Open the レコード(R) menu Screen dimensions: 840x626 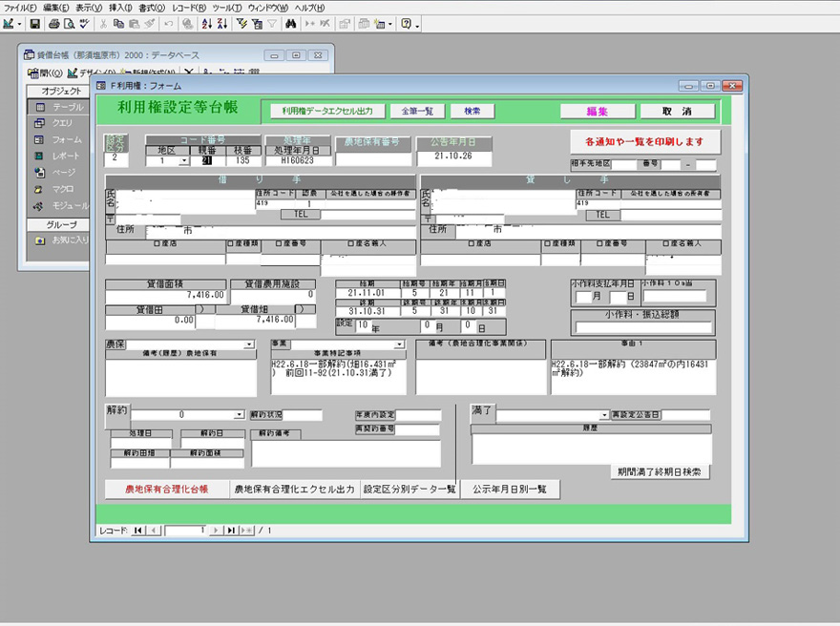(x=185, y=8)
